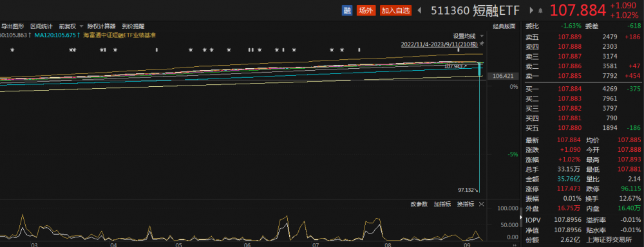Click the price alert bell icon

pyautogui.click(x=540, y=11)
